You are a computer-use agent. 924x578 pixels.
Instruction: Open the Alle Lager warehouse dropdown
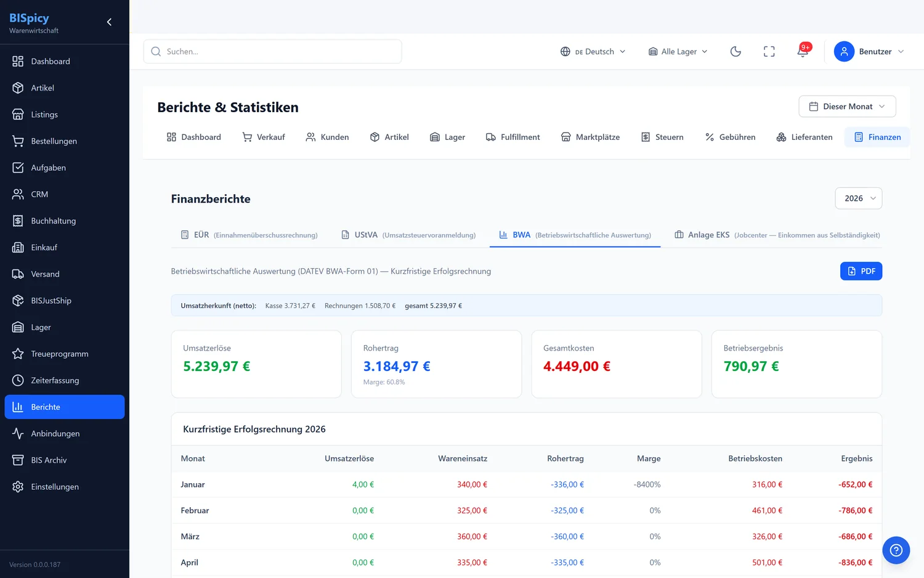pyautogui.click(x=678, y=52)
